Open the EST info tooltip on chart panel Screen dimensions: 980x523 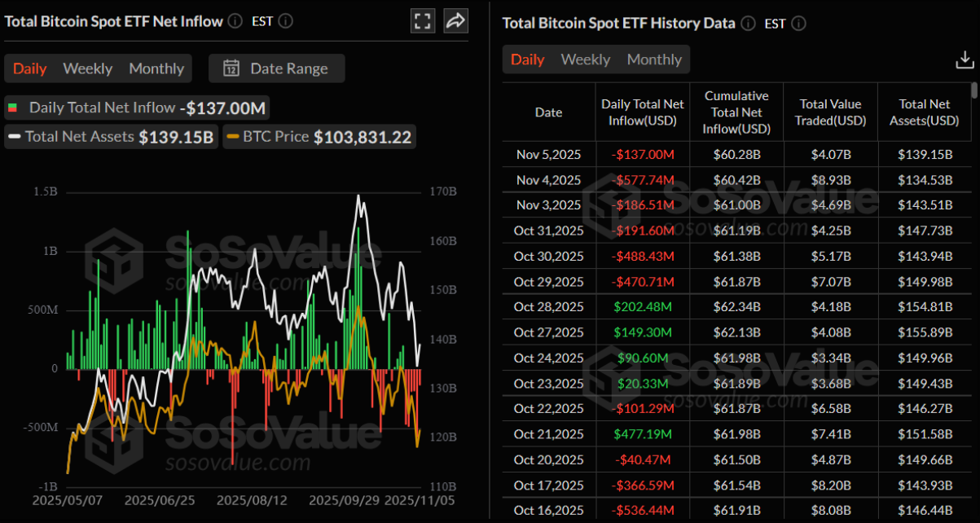(284, 21)
